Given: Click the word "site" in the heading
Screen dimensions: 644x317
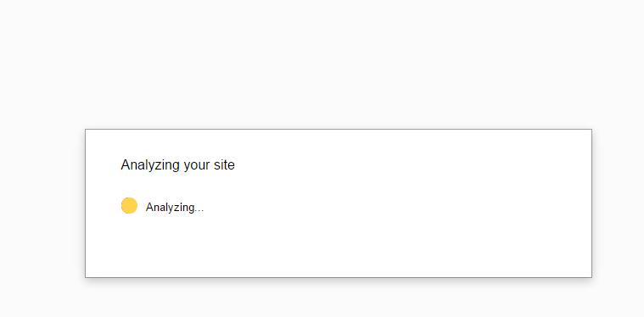Looking at the screenshot, I should (224, 164).
